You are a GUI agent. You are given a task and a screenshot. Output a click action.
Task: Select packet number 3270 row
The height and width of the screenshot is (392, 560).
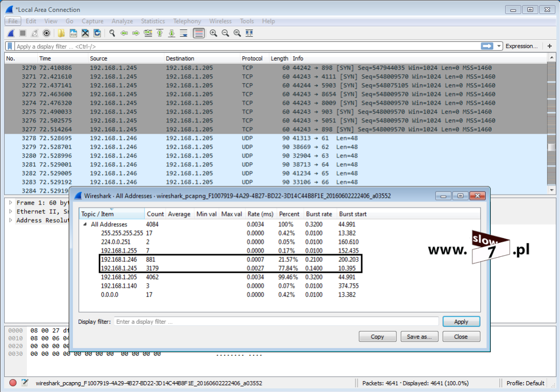[x=276, y=68]
